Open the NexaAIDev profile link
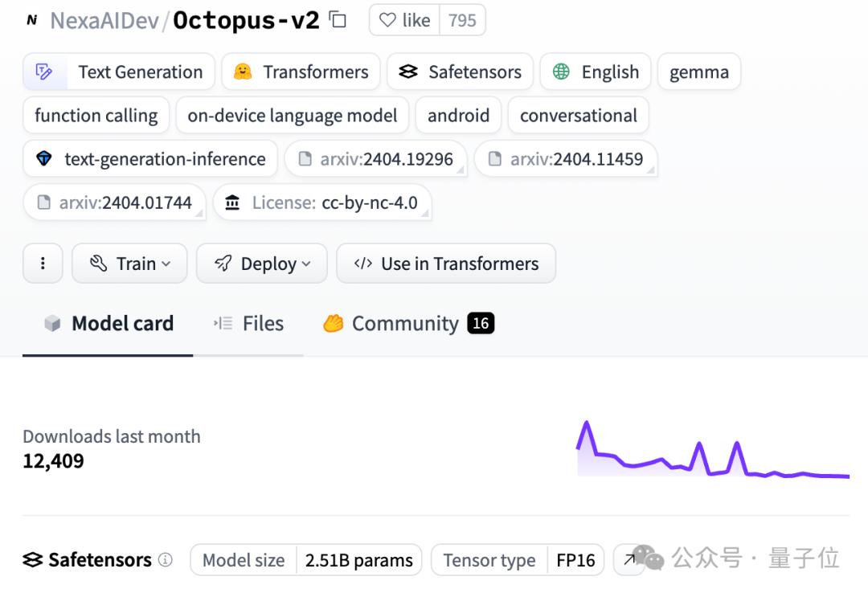The image size is (868, 593). (x=104, y=20)
